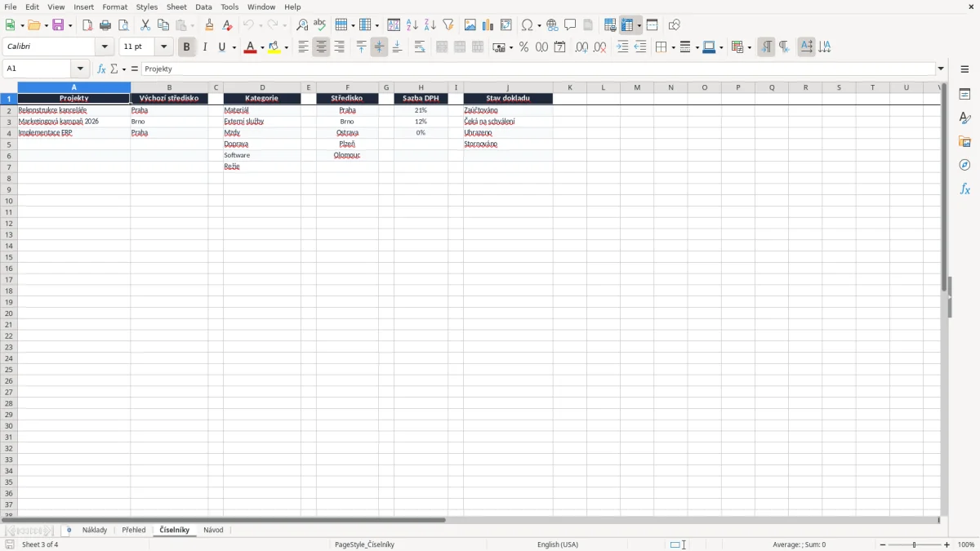The image size is (980, 551).
Task: Toggle Center Horizontally alignment
Action: pyautogui.click(x=321, y=47)
